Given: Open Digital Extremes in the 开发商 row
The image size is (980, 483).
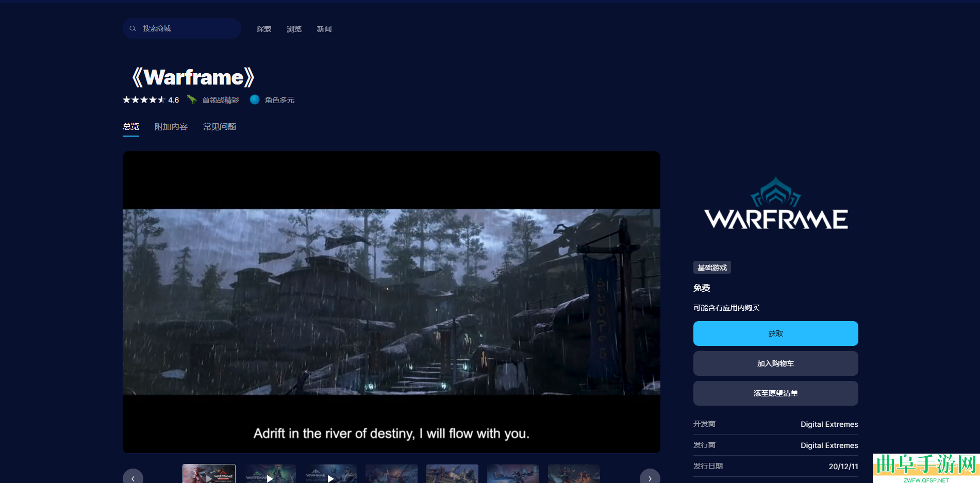Looking at the screenshot, I should (829, 424).
